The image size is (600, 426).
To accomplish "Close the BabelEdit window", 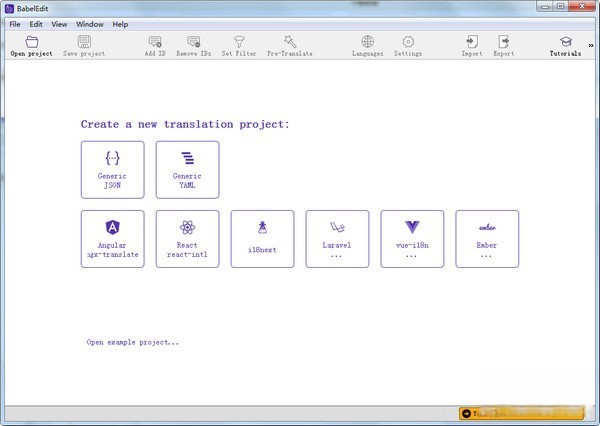I will point(582,6).
